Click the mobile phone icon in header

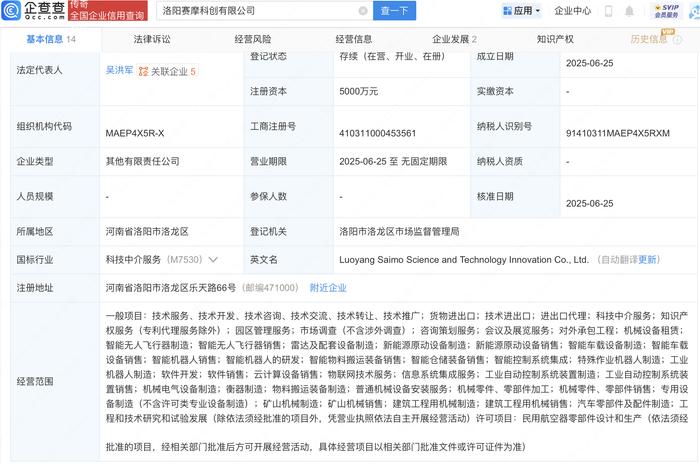tap(608, 11)
